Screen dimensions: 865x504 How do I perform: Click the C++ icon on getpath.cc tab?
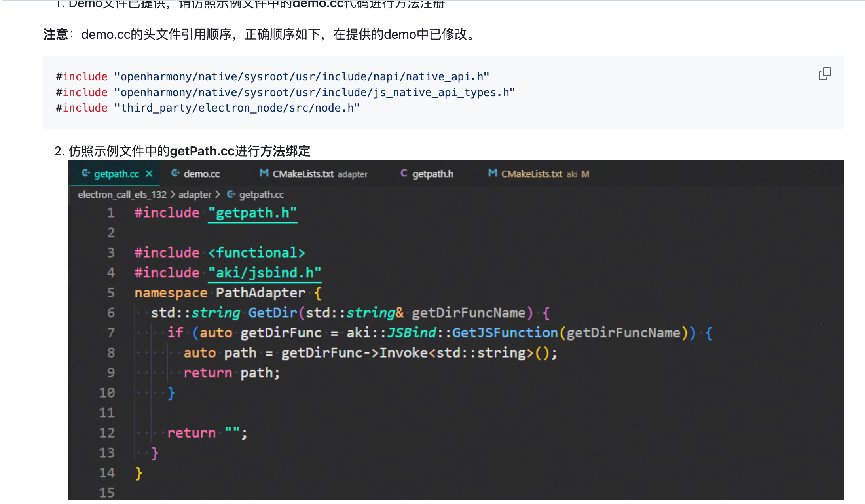click(x=85, y=173)
